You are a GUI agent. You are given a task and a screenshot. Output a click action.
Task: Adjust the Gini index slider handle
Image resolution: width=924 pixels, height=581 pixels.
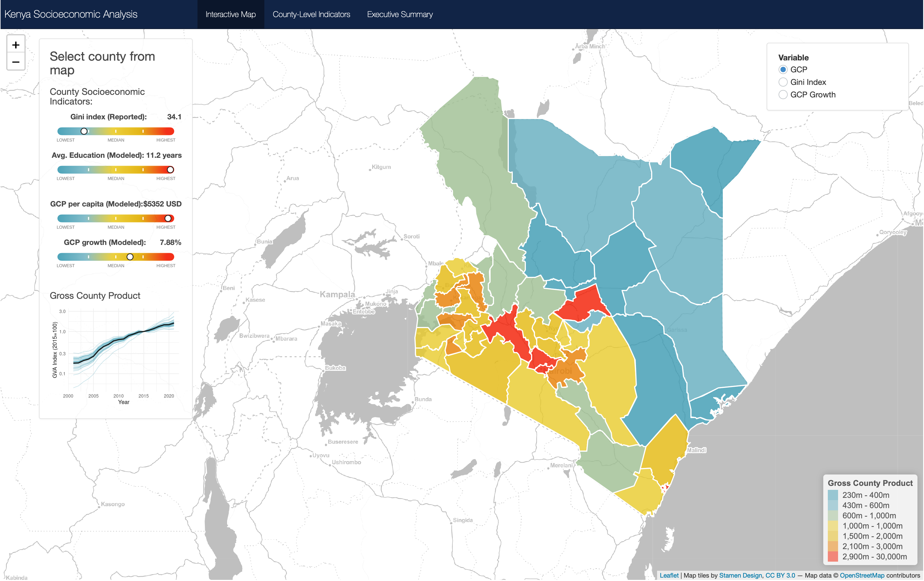click(84, 131)
